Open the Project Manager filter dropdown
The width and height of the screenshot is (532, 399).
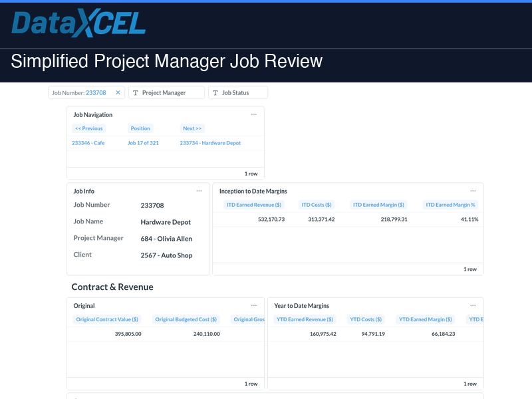[166, 92]
